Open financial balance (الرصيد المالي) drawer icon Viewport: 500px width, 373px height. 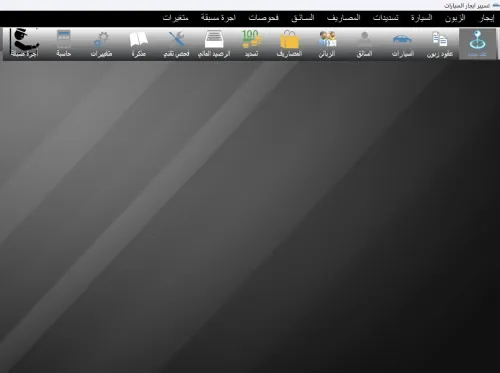[x=214, y=44]
